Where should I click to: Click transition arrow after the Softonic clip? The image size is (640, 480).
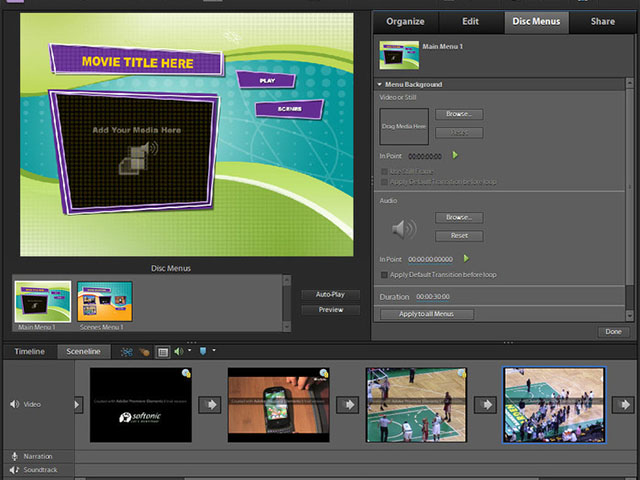coord(210,405)
